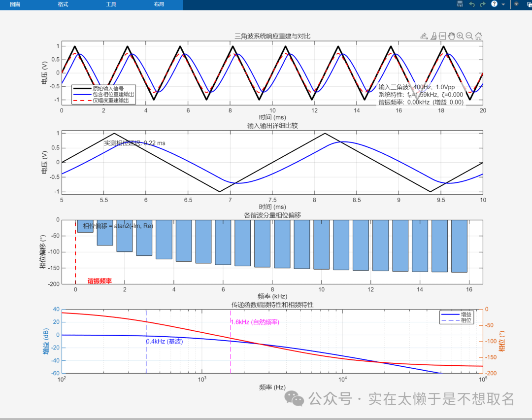The image size is (532, 420).
Task: Open help via the question mark icon
Action: (494, 4)
